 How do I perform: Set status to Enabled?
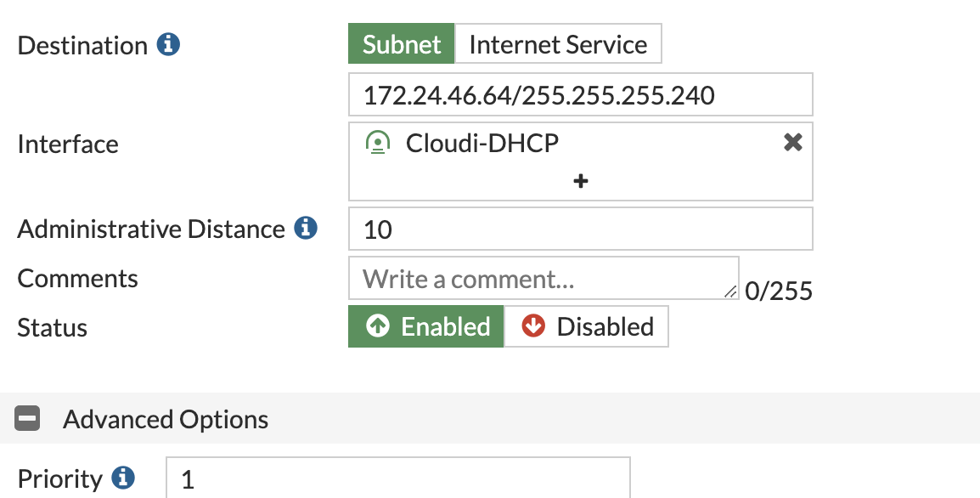[425, 326]
